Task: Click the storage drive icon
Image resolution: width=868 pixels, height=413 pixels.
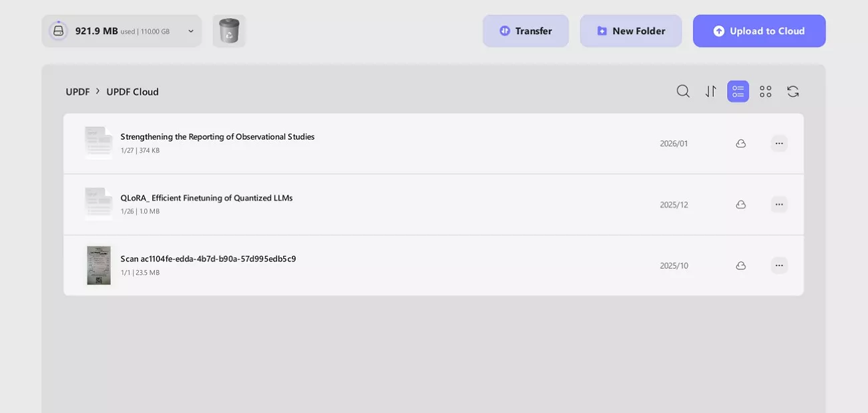Action: [59, 31]
